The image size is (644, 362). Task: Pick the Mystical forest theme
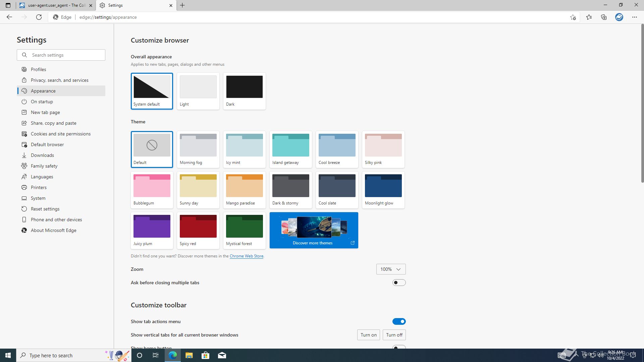245,231
